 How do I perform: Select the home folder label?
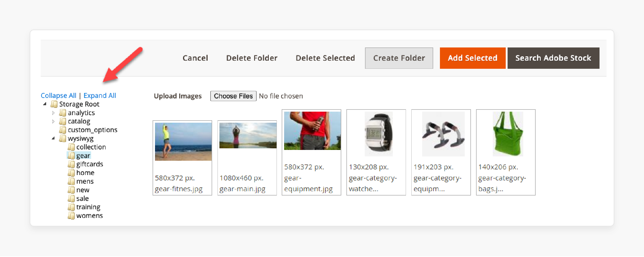[x=85, y=173]
